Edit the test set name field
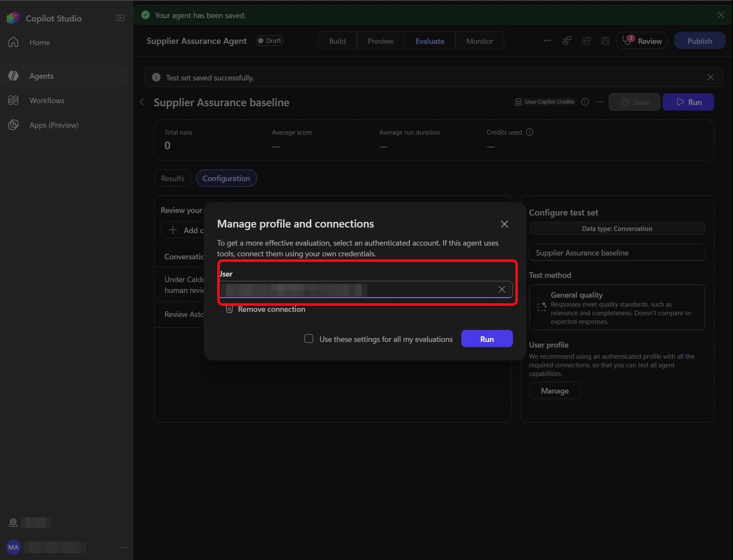Screen dimensions: 733x560 coord(617,252)
